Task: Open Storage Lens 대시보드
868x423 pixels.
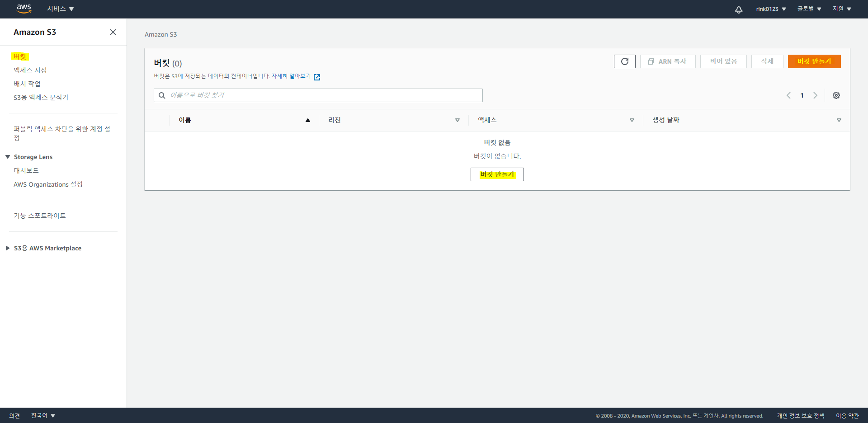Action: pos(26,170)
